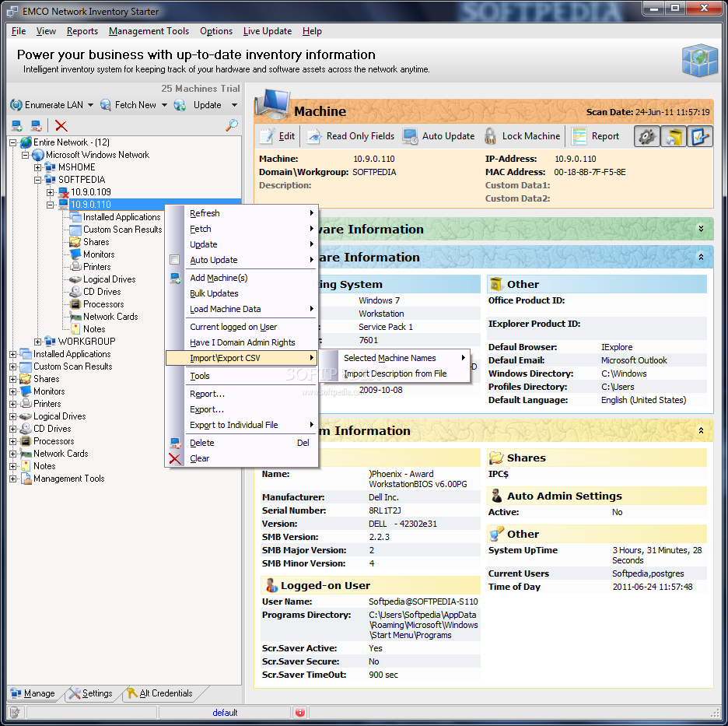
Task: Click the Enumerate LAN icon
Action: [x=16, y=105]
